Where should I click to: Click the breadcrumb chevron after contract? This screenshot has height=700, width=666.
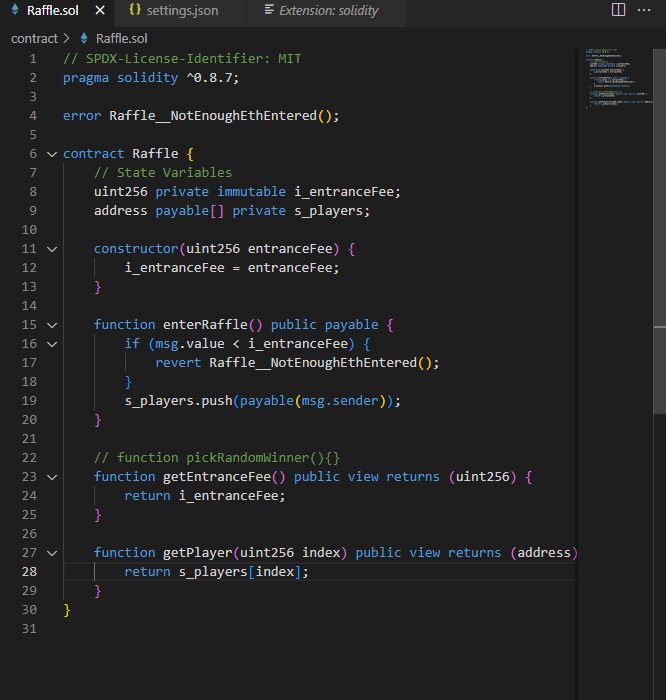[x=67, y=39]
